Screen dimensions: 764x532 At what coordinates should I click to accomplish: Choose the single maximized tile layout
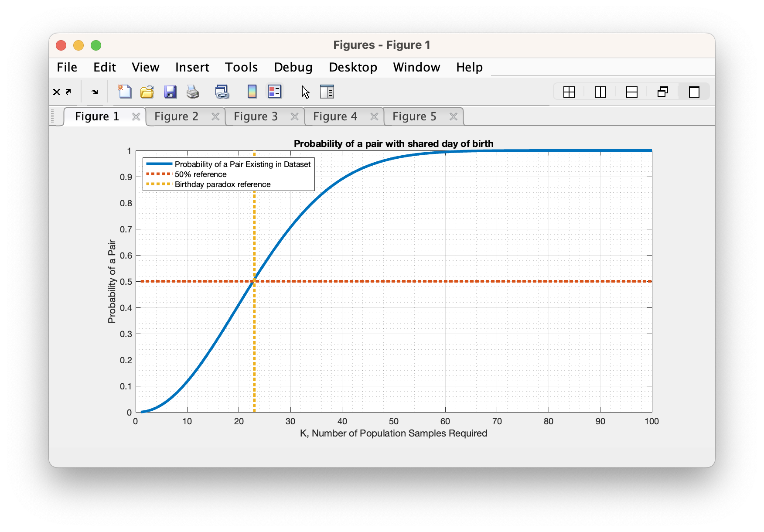694,92
